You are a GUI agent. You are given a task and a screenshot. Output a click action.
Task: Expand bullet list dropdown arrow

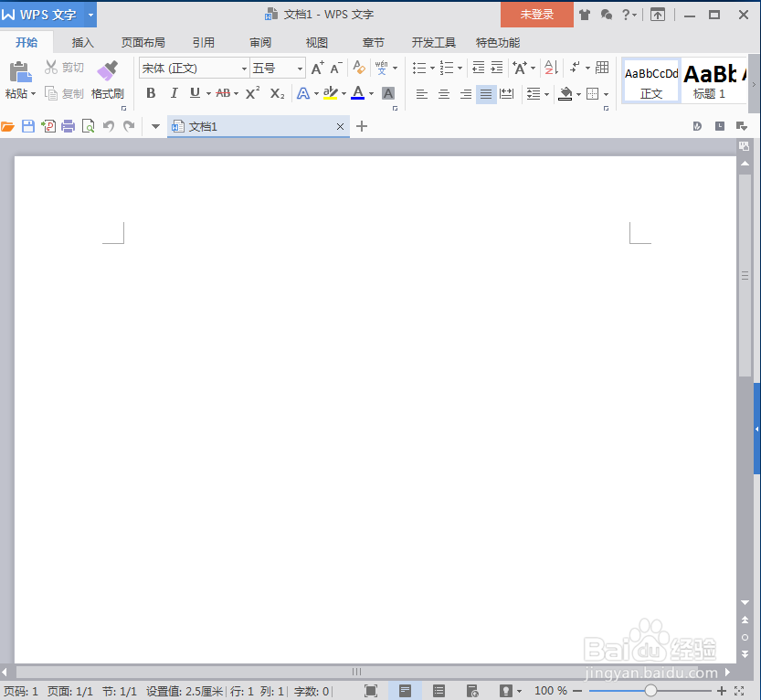pyautogui.click(x=432, y=68)
